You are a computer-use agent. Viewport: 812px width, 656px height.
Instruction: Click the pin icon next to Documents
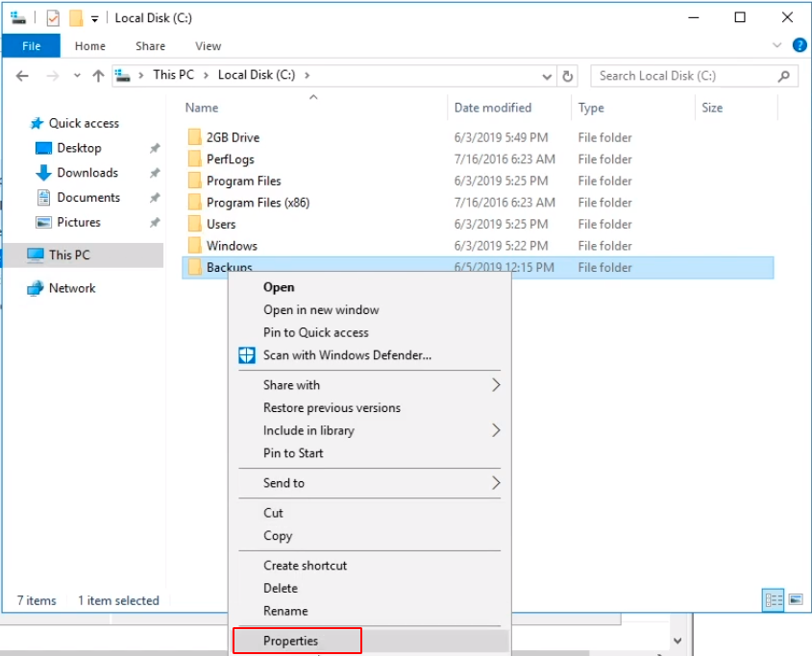tap(155, 198)
